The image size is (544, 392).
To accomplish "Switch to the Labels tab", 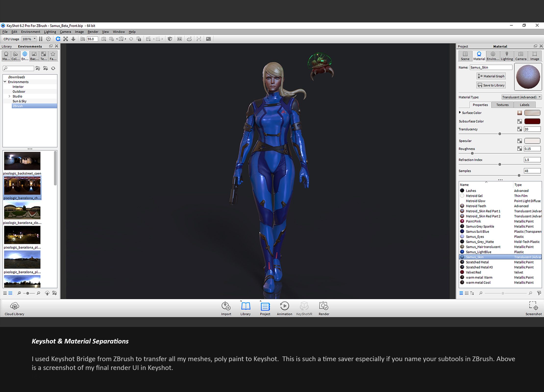I will (524, 105).
